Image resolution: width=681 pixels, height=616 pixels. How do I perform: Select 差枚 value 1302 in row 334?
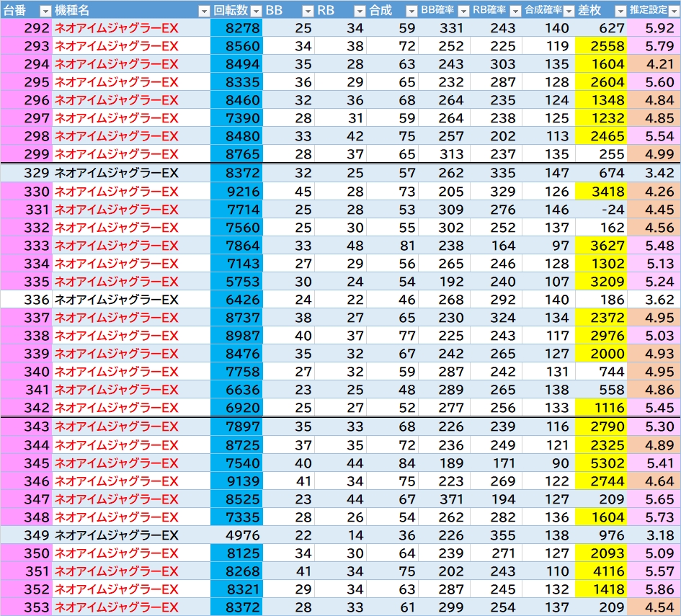[601, 264]
